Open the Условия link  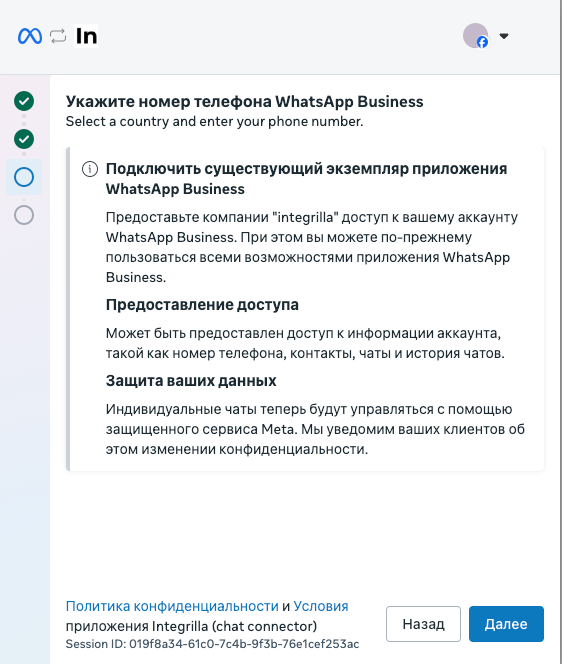pyautogui.click(x=321, y=606)
